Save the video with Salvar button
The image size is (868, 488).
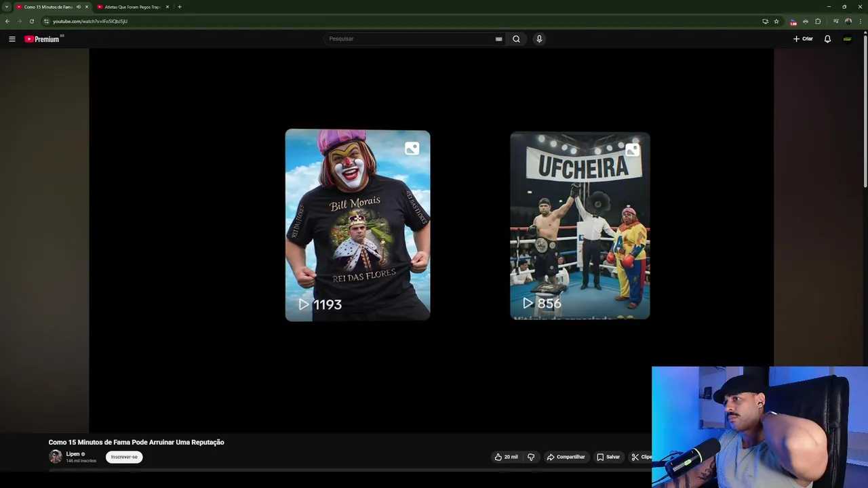(x=608, y=457)
